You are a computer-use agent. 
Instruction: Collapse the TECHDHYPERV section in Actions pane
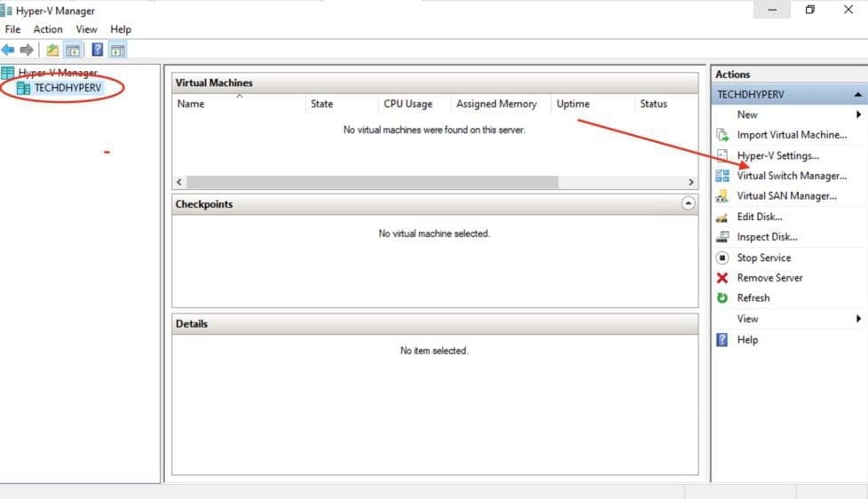[x=857, y=94]
